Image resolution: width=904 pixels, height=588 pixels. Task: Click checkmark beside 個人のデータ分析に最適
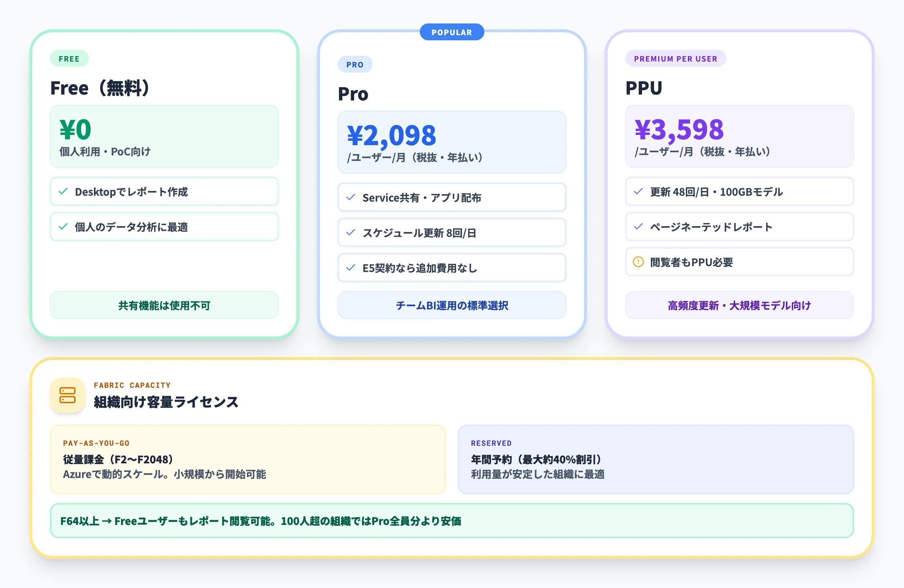pyautogui.click(x=63, y=227)
